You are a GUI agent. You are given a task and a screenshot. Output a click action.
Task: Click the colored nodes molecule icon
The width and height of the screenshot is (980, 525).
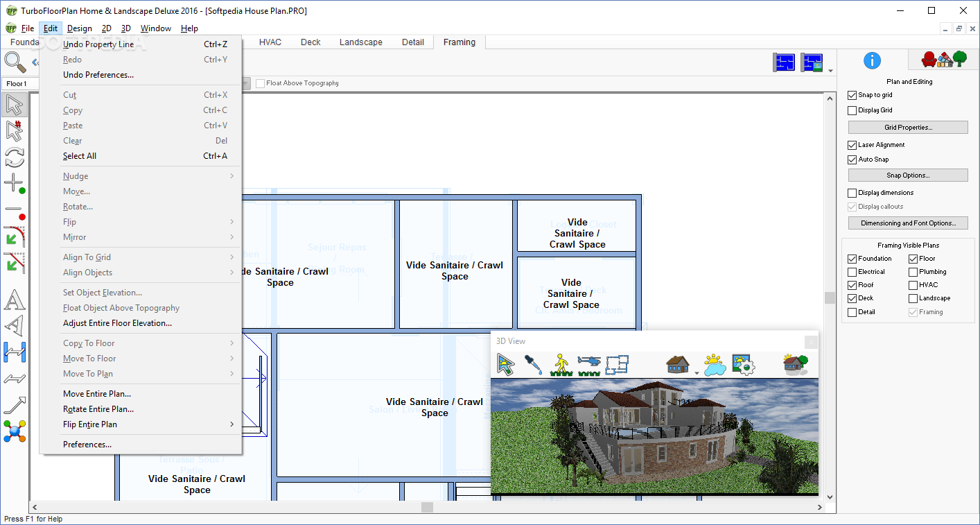point(14,431)
